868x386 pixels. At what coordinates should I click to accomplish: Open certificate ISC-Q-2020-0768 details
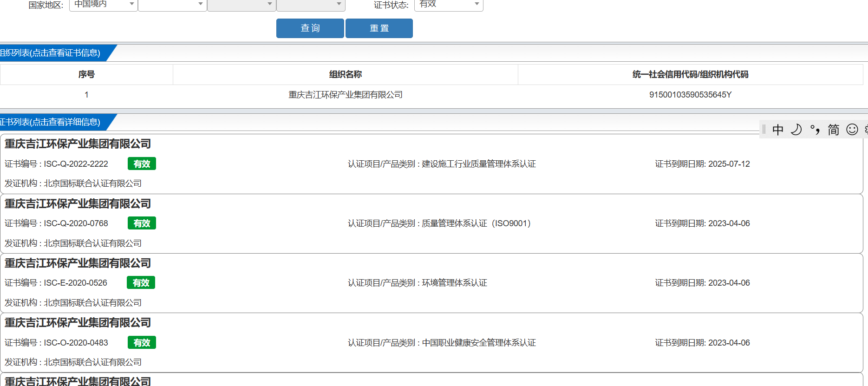click(x=76, y=223)
